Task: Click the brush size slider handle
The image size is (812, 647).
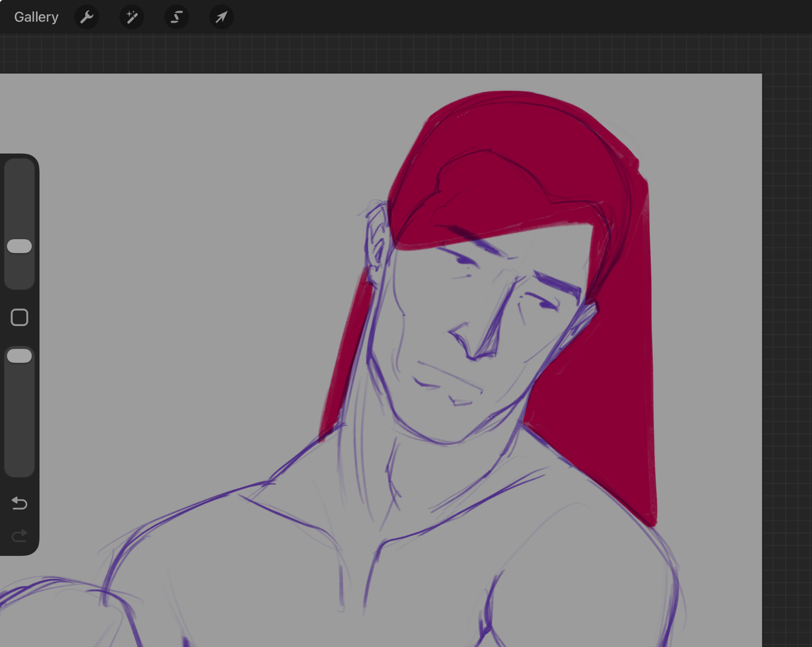Action: [x=19, y=246]
